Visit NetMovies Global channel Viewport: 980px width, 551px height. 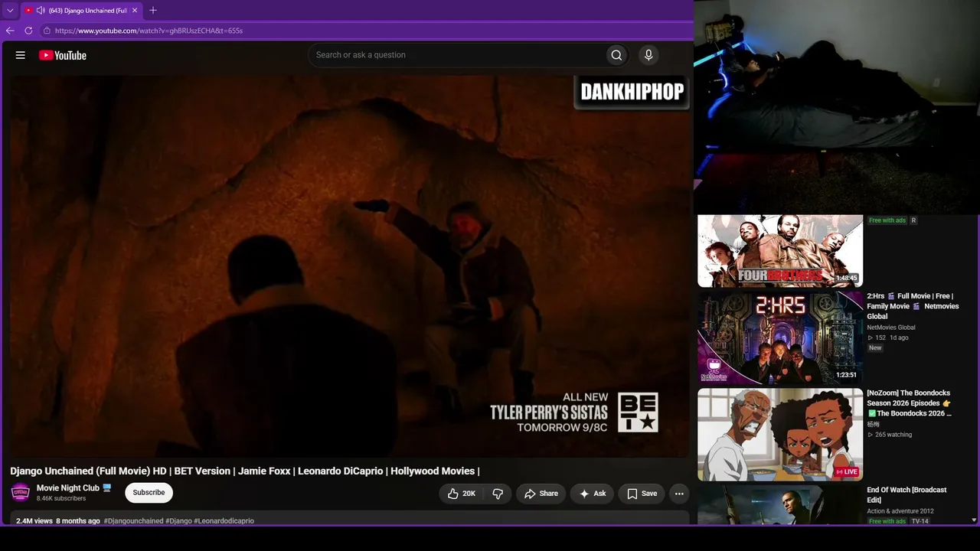[891, 328]
